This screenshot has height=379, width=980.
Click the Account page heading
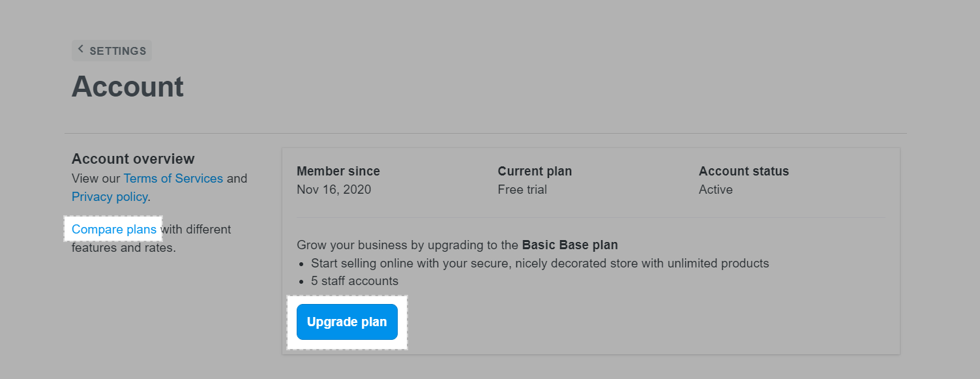click(x=128, y=87)
